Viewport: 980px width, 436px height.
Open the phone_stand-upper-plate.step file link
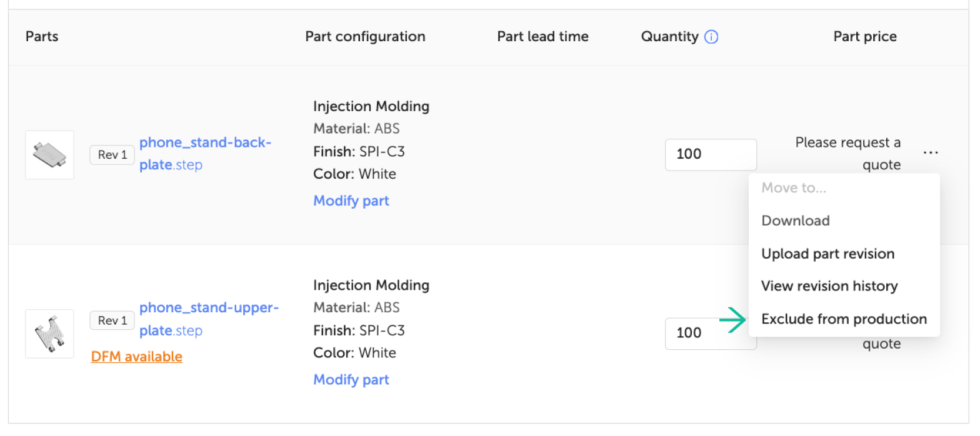tap(208, 319)
